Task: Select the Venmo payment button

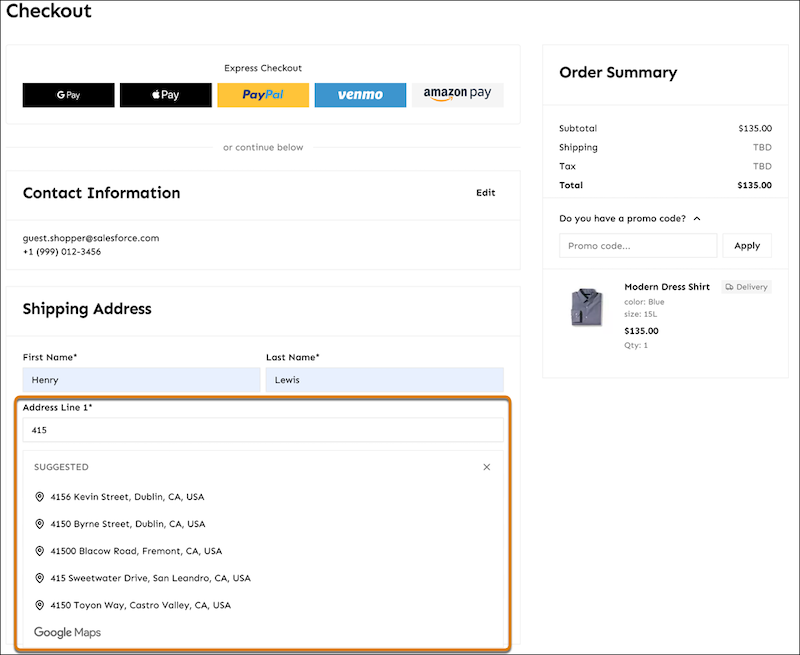Action: pos(360,95)
